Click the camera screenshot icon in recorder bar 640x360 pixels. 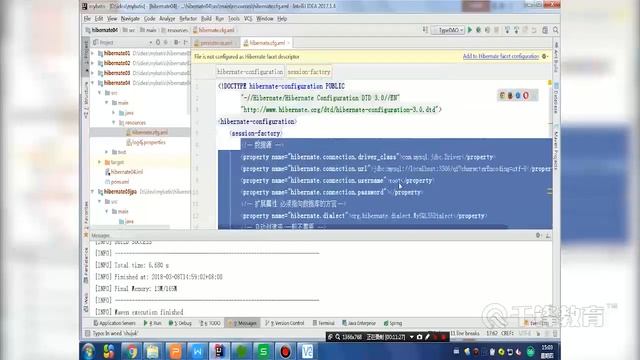tap(419, 337)
